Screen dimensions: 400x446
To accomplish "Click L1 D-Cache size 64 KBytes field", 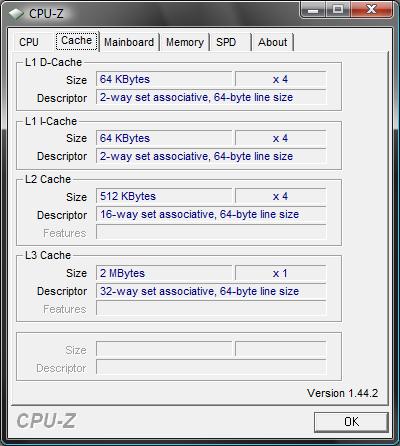I will [164, 79].
